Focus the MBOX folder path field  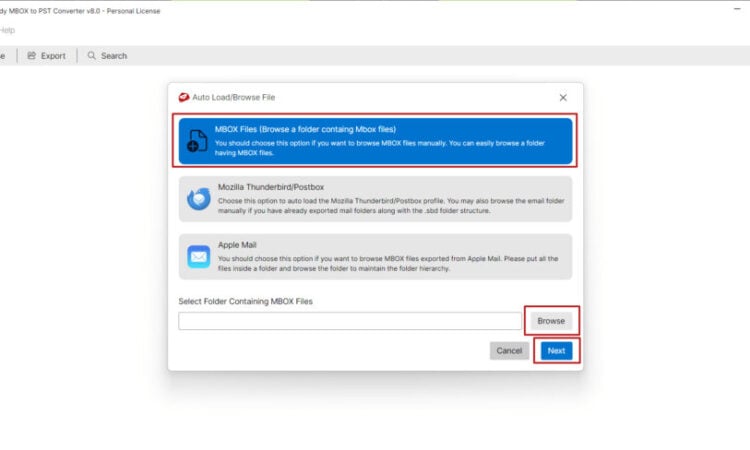(350, 321)
